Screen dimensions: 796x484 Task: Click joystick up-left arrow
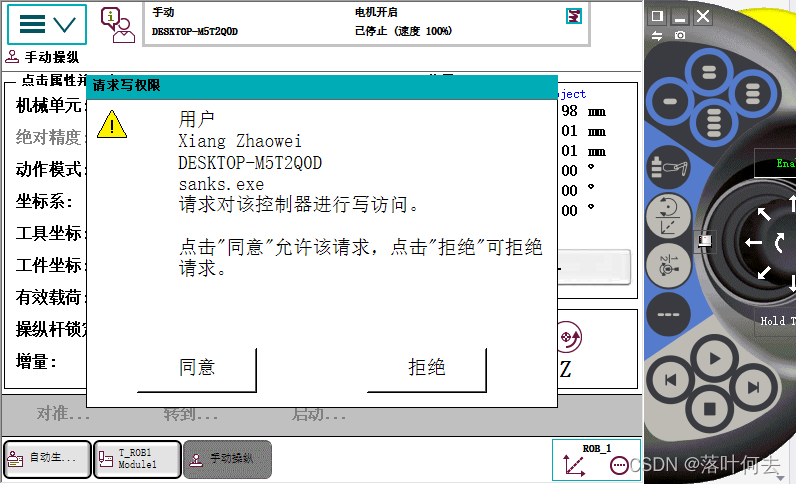(x=764, y=214)
